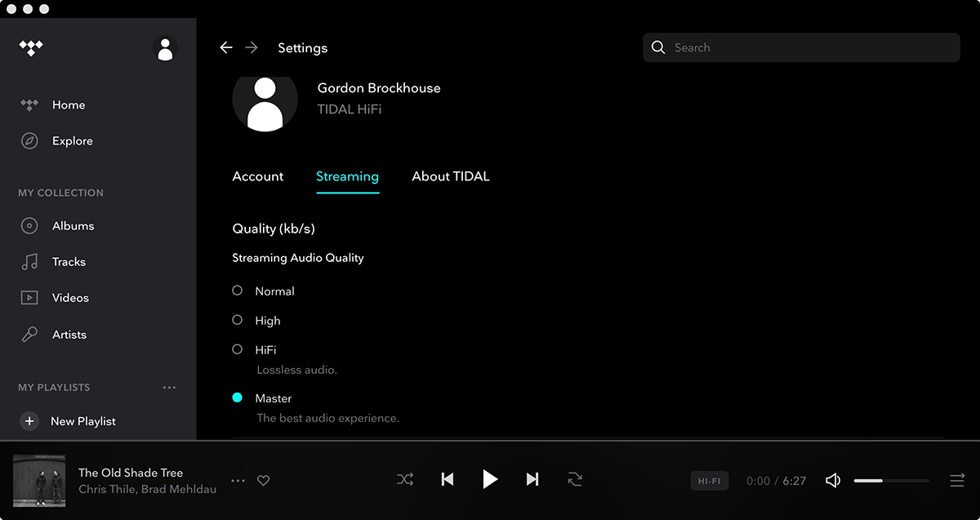Open the About TIDAL tab

click(451, 176)
